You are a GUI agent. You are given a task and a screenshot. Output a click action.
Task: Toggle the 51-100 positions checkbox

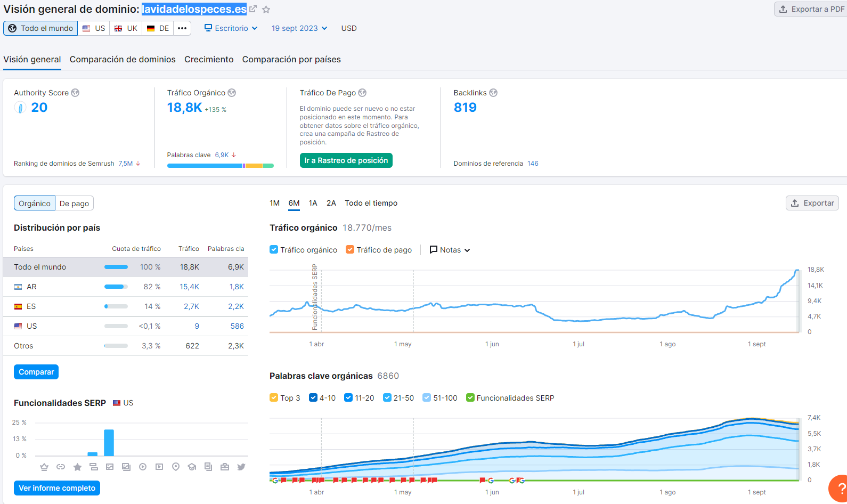pos(427,397)
